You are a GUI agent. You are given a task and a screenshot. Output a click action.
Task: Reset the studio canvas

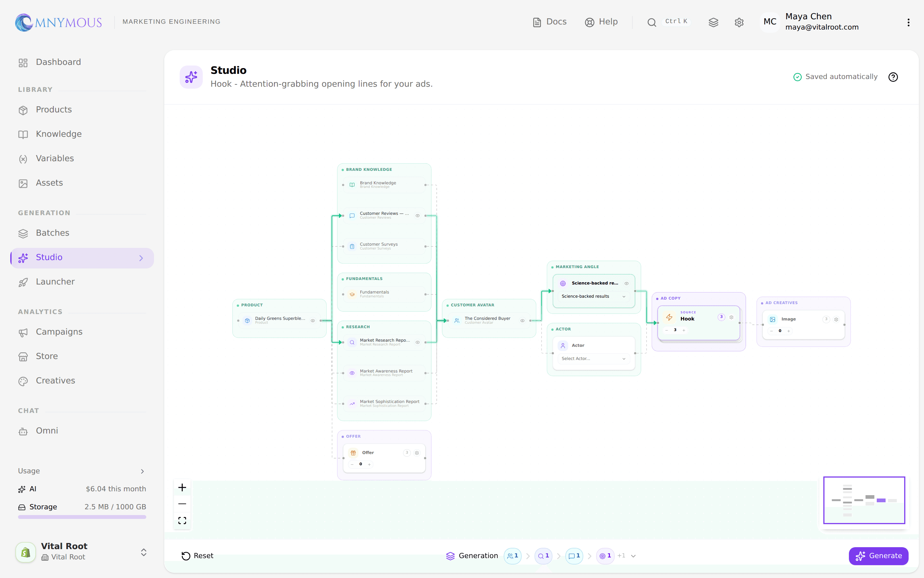click(197, 556)
